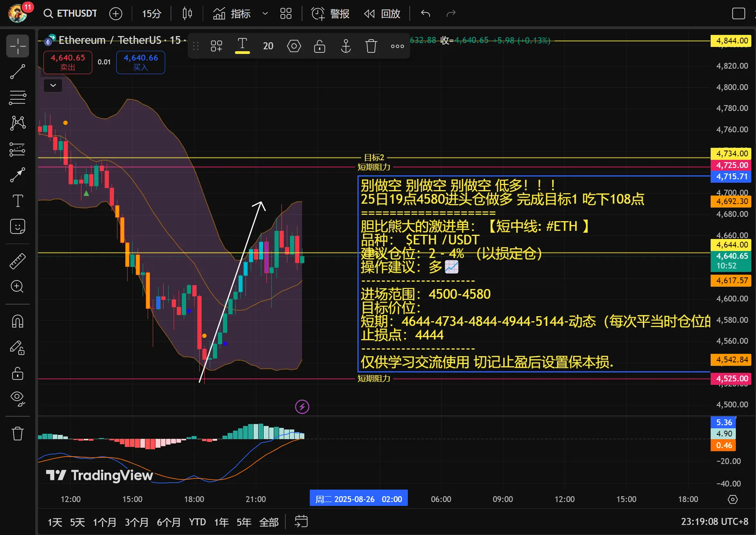Remove drawings with sidebar trash icon
756x535 pixels.
[17, 433]
